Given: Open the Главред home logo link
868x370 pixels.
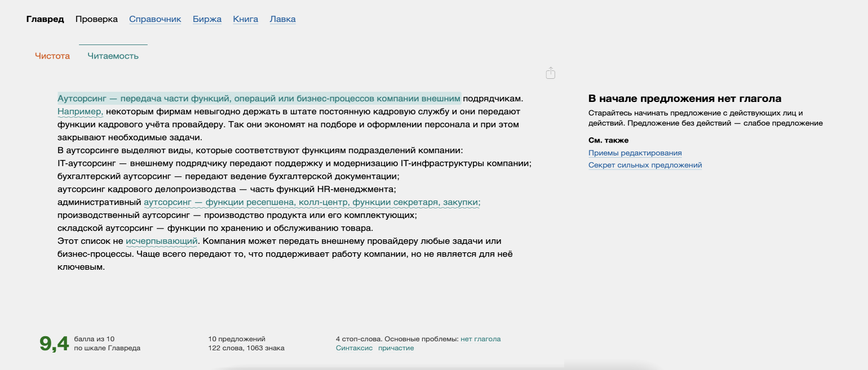Looking at the screenshot, I should pos(45,19).
